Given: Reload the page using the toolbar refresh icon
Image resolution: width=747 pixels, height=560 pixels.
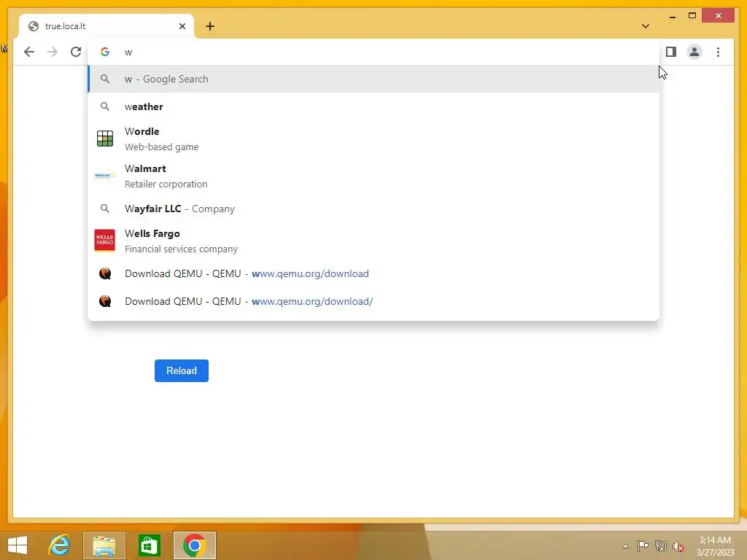Looking at the screenshot, I should point(76,52).
